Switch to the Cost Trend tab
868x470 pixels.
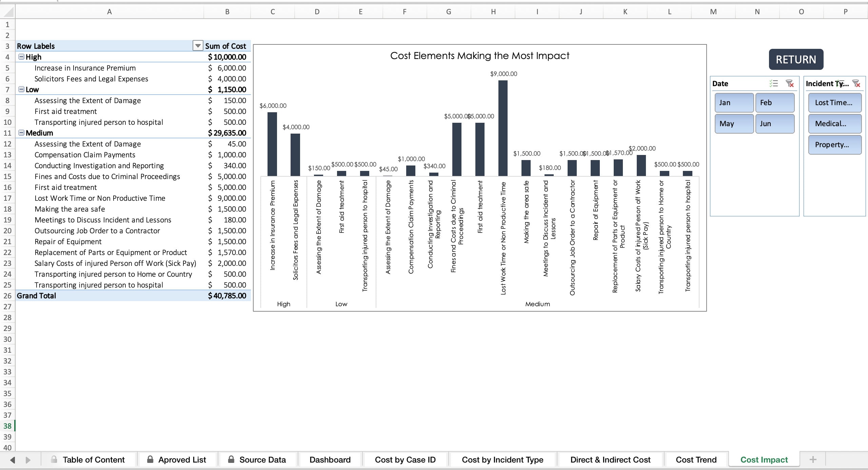[x=696, y=459]
